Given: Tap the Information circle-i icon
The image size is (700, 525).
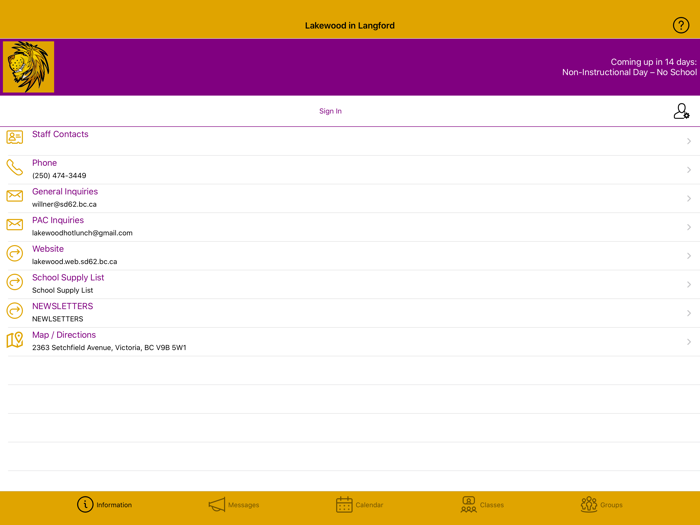Looking at the screenshot, I should pos(85,504).
